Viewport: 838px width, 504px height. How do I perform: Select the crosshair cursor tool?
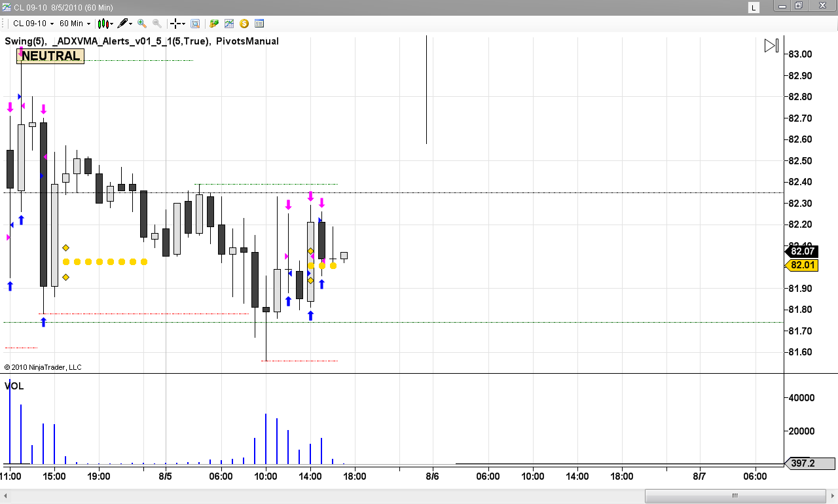pos(175,24)
